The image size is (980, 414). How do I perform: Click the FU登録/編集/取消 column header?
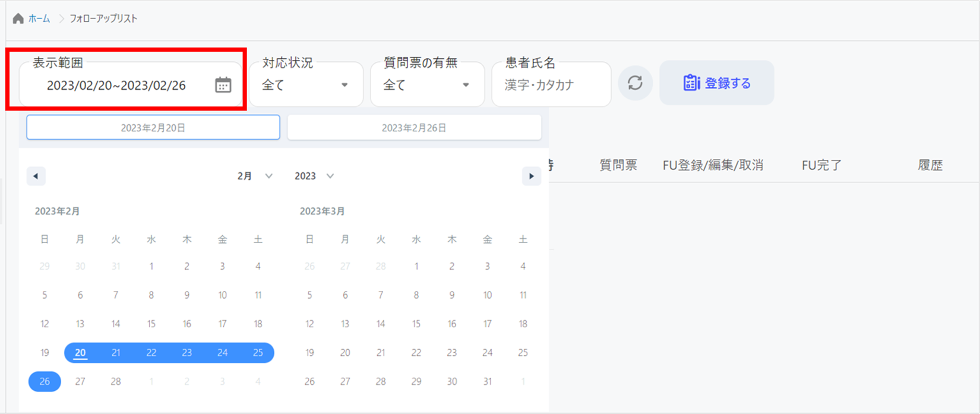point(713,165)
